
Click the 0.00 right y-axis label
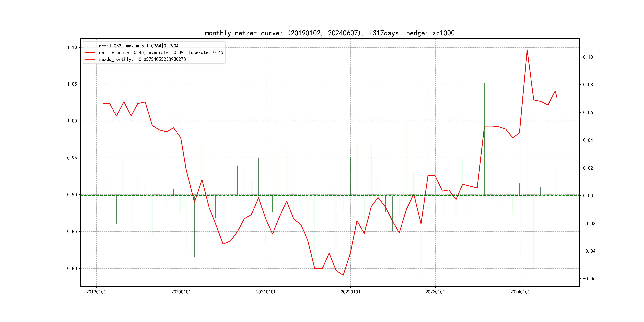point(588,196)
